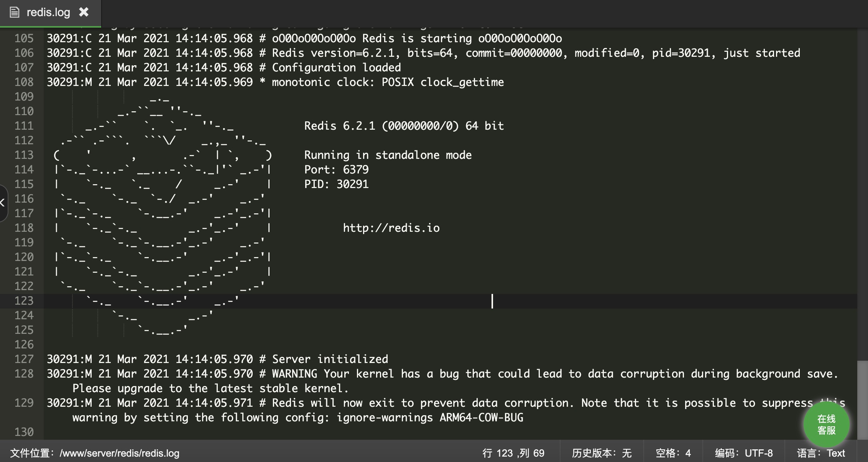Viewport: 868px width, 462px height.
Task: Click the 'Redis is starting' log text
Action: pyautogui.click(x=417, y=38)
